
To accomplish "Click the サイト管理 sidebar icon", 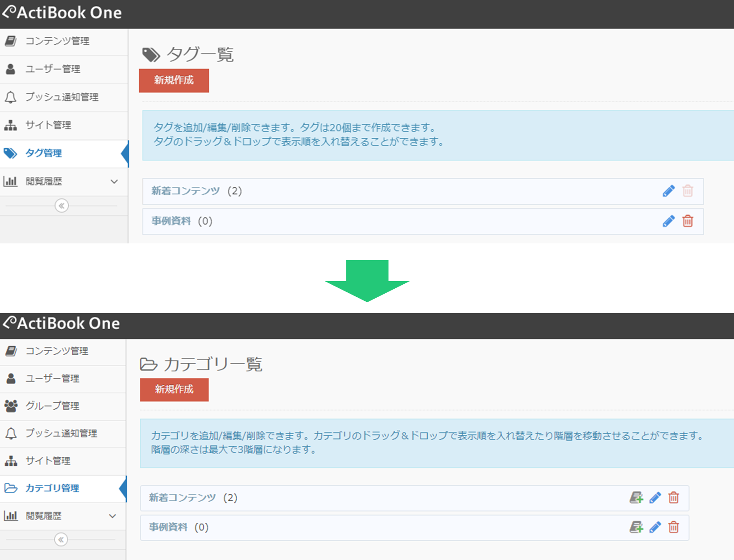I will click(x=11, y=125).
